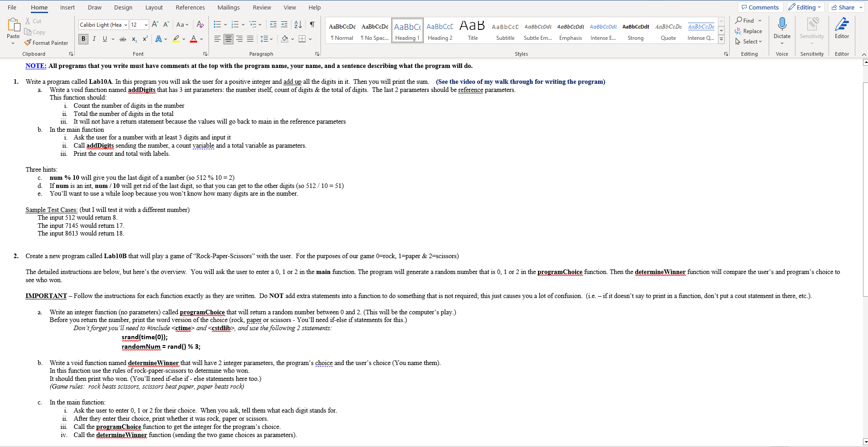868x447 pixels.
Task: Open the Review ribbon tab
Action: tap(262, 7)
